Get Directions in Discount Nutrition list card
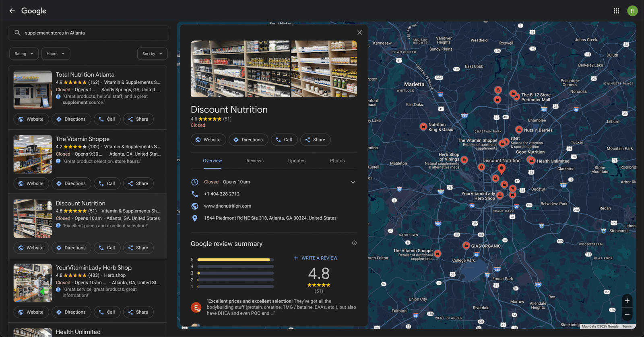This screenshot has width=644, height=337. coord(71,248)
